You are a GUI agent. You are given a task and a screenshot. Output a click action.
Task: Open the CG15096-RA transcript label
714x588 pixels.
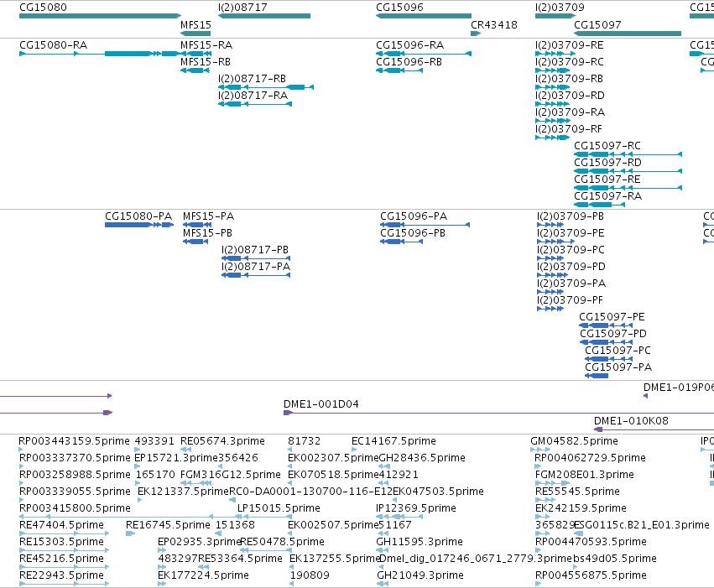point(409,45)
